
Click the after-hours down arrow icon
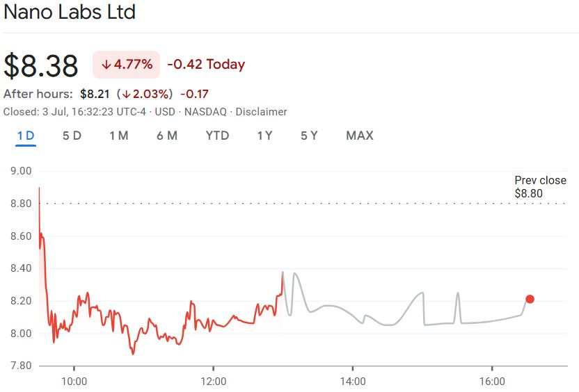click(x=125, y=94)
